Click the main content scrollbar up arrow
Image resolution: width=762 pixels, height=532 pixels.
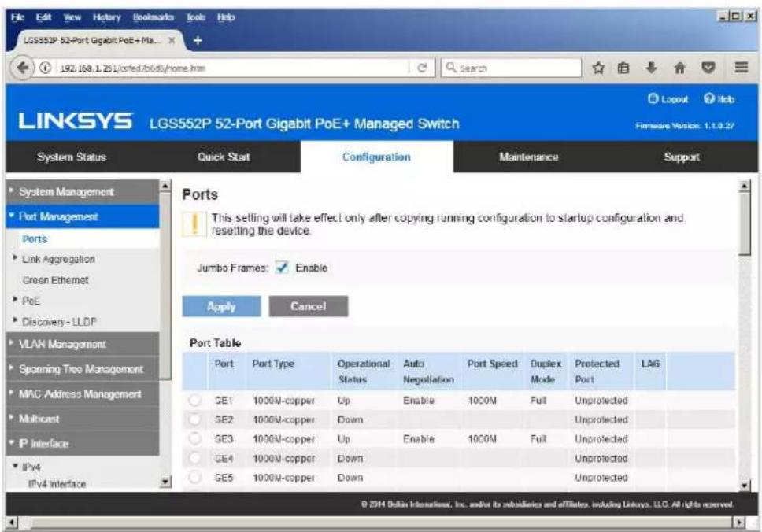745,185
